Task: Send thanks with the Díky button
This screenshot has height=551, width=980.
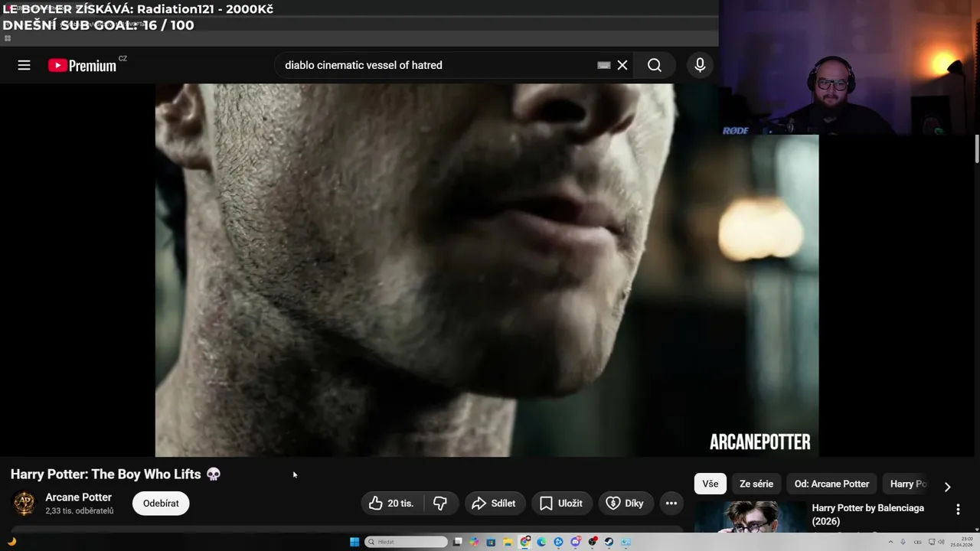Action: [x=626, y=503]
